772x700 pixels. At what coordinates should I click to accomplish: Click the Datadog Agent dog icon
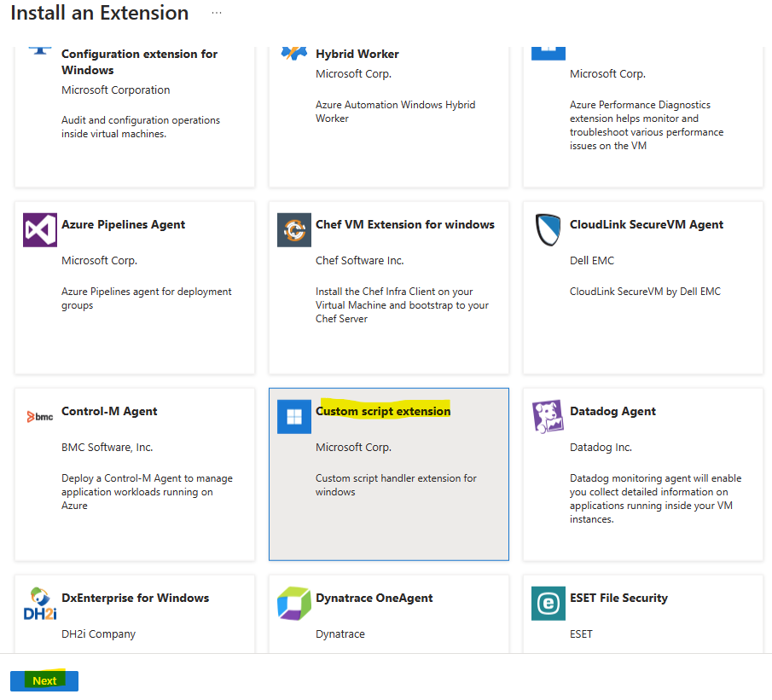[548, 416]
